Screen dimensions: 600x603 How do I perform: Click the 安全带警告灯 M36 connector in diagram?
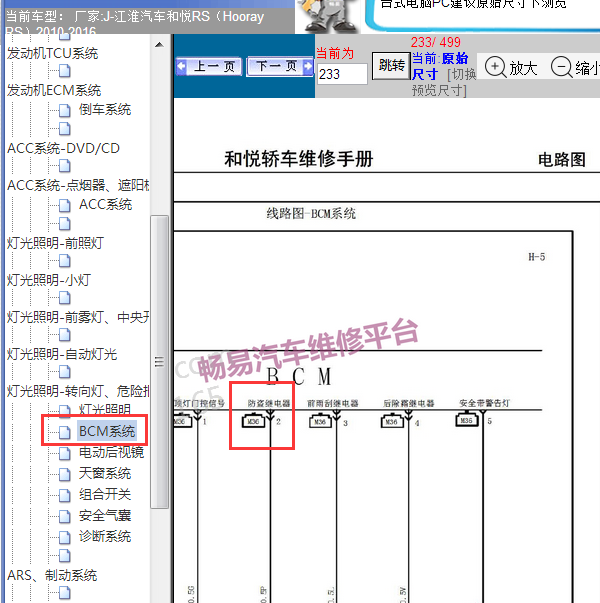(x=467, y=420)
